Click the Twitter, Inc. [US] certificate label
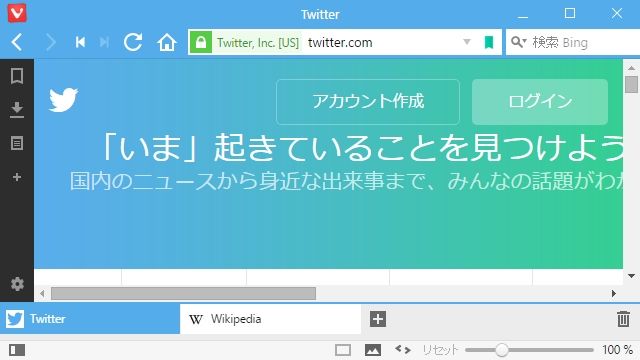Image resolution: width=640 pixels, height=360 pixels. coord(258,42)
